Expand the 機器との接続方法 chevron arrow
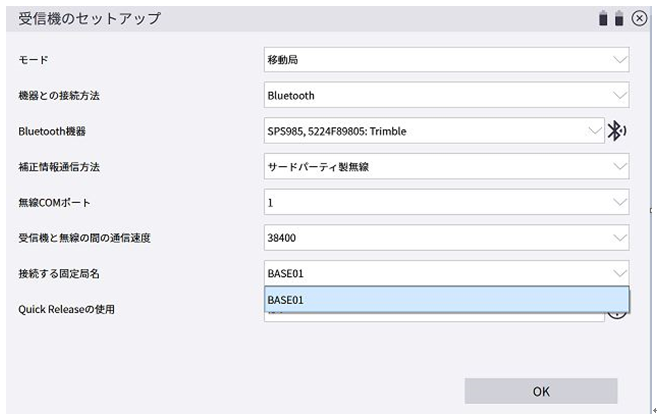Image resolution: width=657 pixels, height=420 pixels. tap(618, 96)
